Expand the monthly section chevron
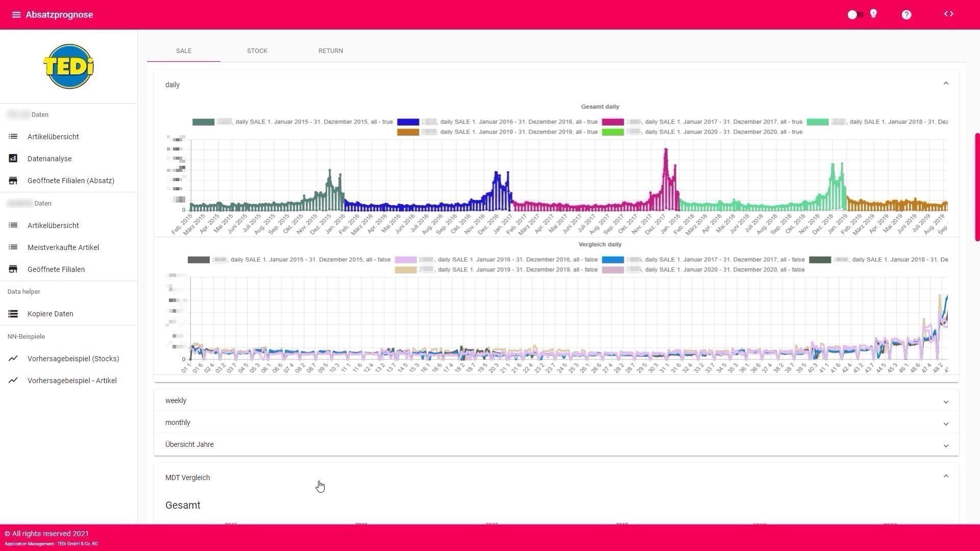This screenshot has height=551, width=980. 946,423
